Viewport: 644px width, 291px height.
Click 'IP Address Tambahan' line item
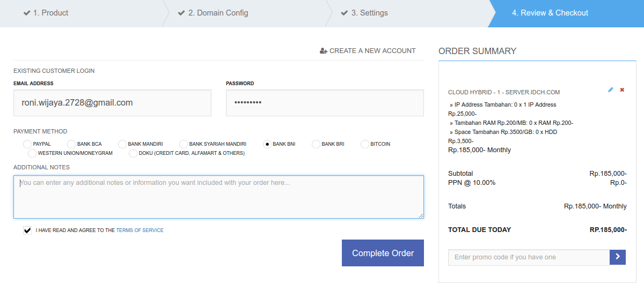(502, 105)
